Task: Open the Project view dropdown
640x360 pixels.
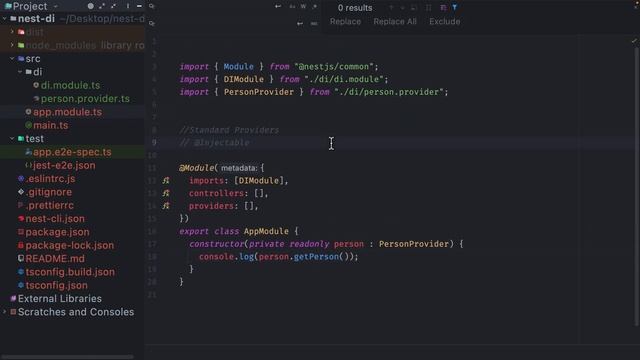Action: pos(56,6)
